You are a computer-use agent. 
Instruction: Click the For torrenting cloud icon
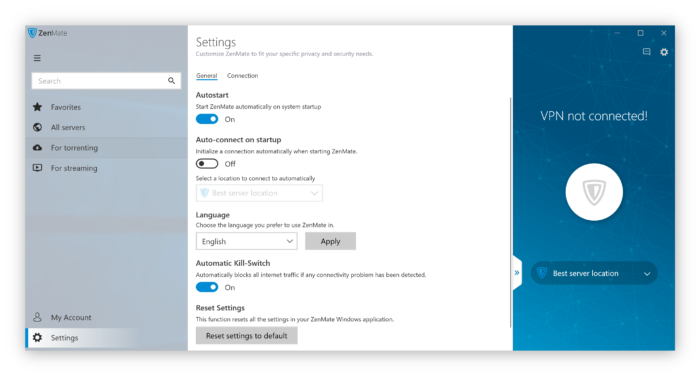point(38,148)
